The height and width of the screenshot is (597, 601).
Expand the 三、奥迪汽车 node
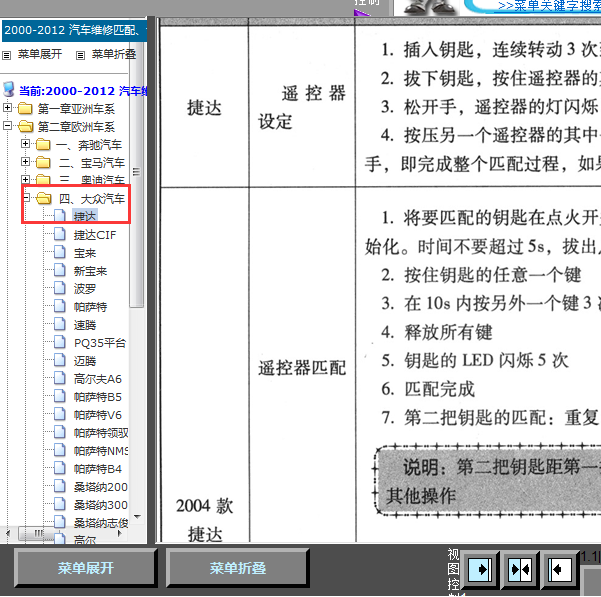pyautogui.click(x=25, y=179)
